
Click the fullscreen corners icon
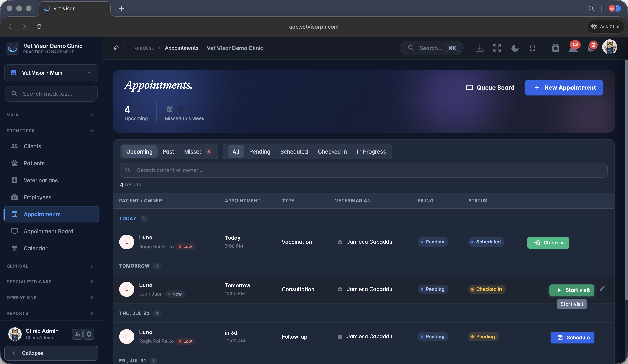pyautogui.click(x=532, y=48)
